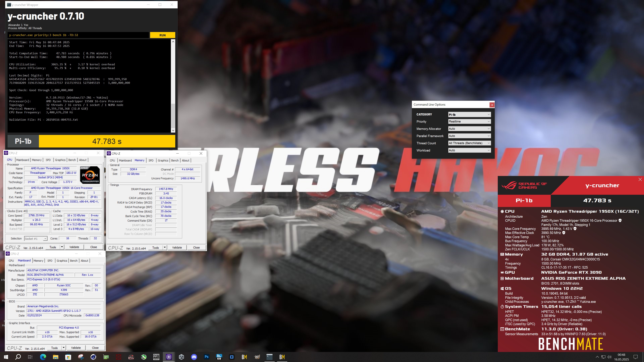Screen dimensions: 644x362
Task: Open SPD tab in the CPU-Z Memory window
Action: (151, 161)
